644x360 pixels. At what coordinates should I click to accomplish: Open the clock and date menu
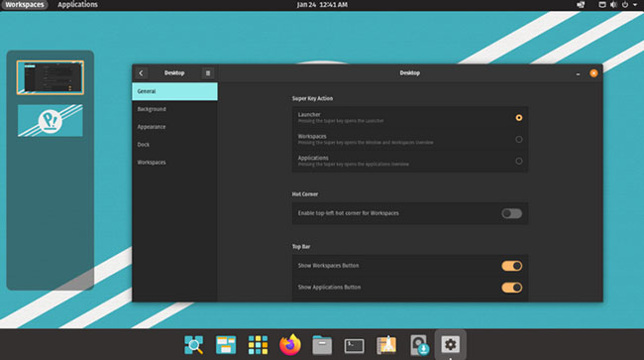[322, 5]
